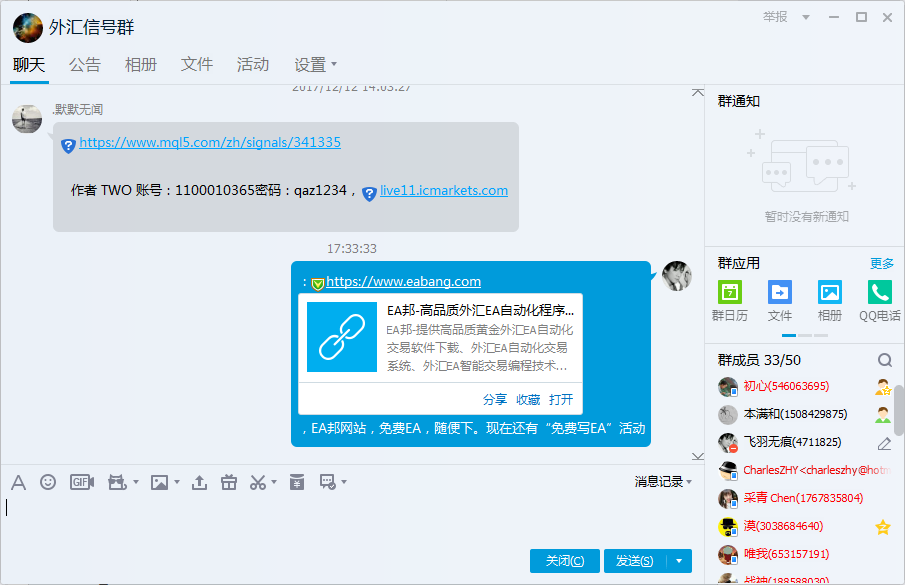Click the 举报 report button

click(x=775, y=17)
